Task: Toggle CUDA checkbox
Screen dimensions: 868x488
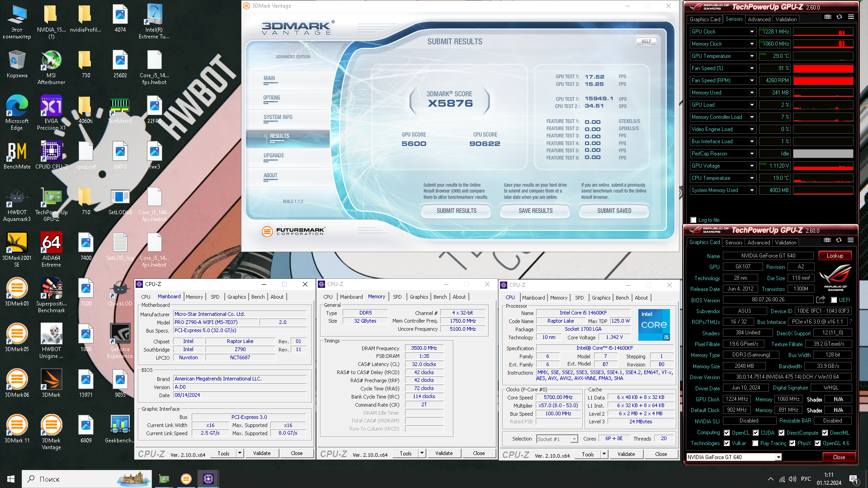Action: [x=755, y=433]
